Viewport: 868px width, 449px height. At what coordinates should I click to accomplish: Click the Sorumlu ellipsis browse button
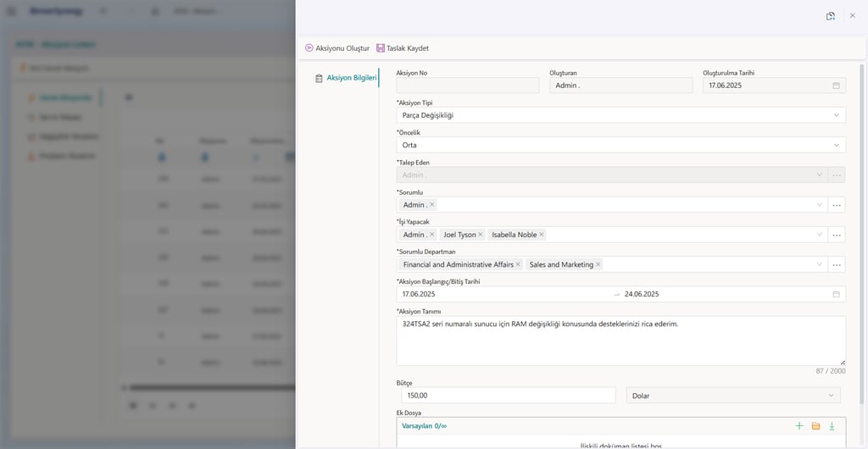coord(837,205)
